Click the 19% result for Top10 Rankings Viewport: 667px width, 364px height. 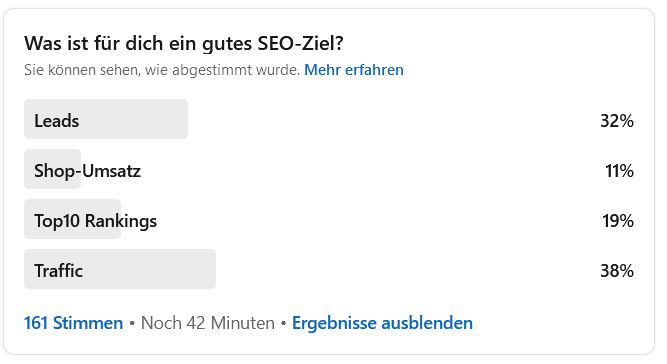point(618,221)
